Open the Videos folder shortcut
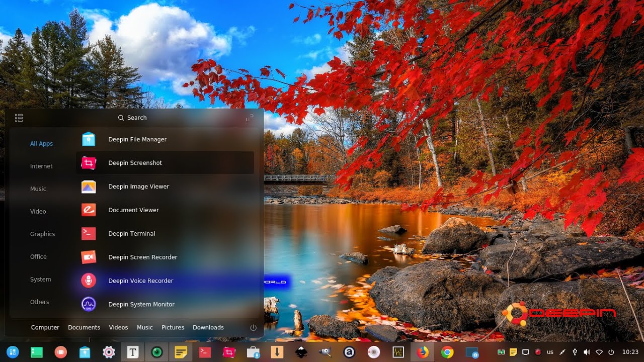 pos(119,327)
